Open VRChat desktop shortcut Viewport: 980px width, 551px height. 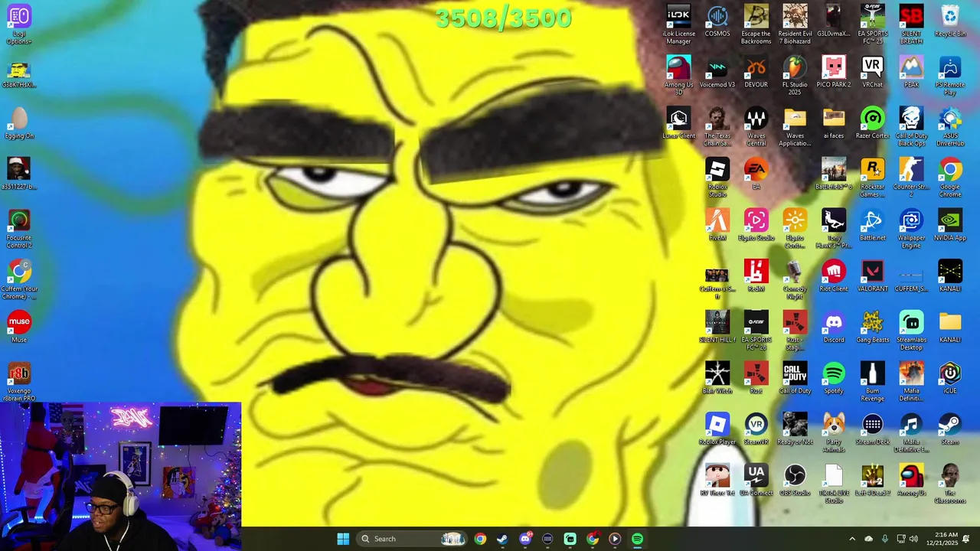872,72
